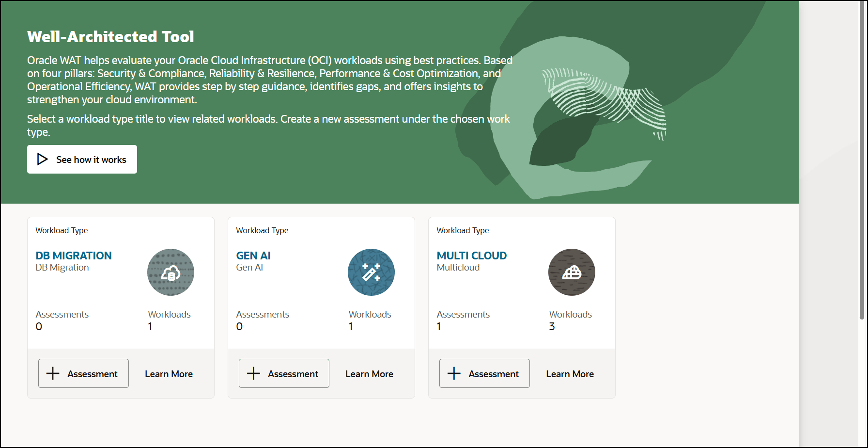868x448 pixels.
Task: Click the Workload Type label above GEN AI
Action: (x=262, y=230)
